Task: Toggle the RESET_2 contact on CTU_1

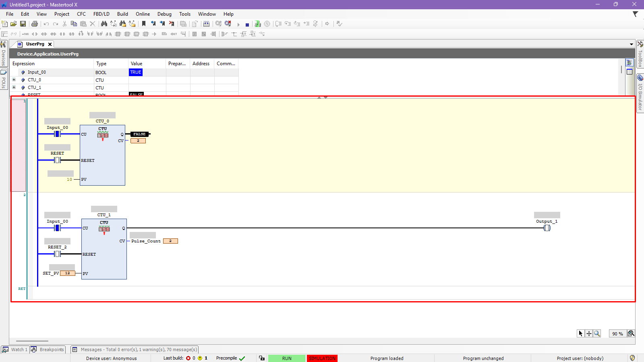Action: coord(58,254)
